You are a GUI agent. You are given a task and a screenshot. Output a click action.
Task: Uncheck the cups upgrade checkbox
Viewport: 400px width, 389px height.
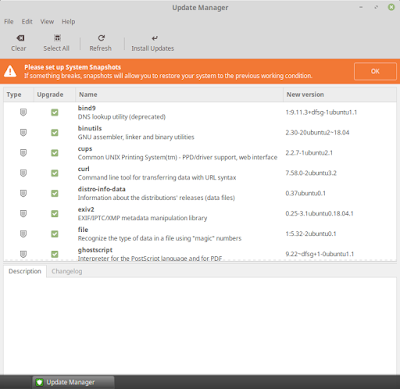[55, 153]
